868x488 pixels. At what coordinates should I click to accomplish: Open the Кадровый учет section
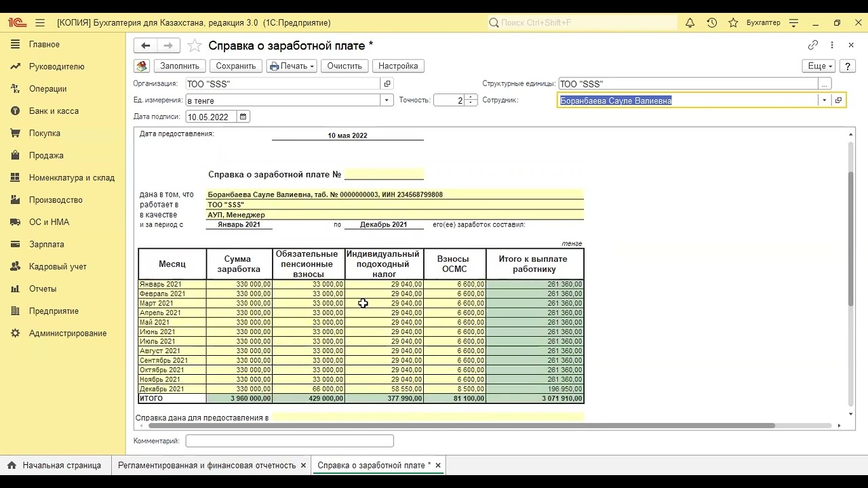[x=58, y=266]
